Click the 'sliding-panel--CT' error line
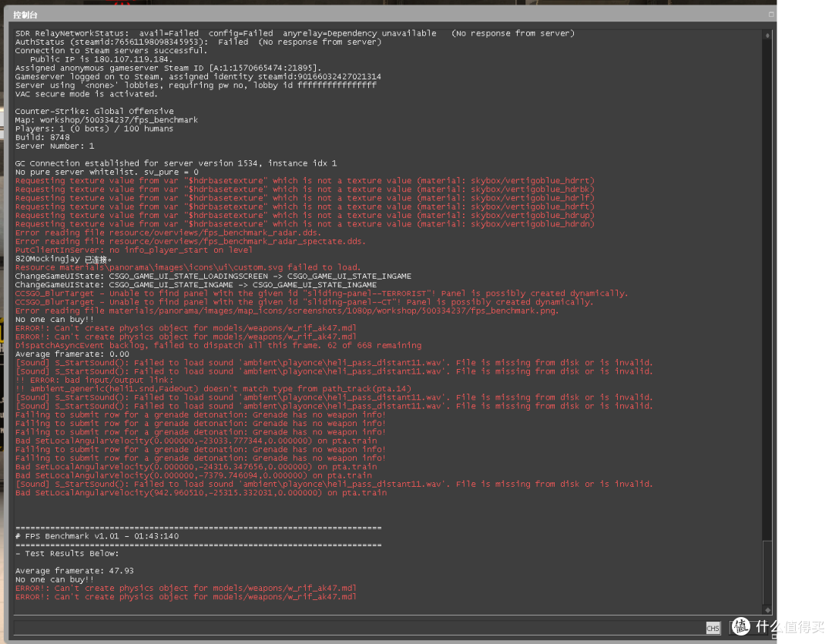The width and height of the screenshot is (832, 644). [304, 302]
